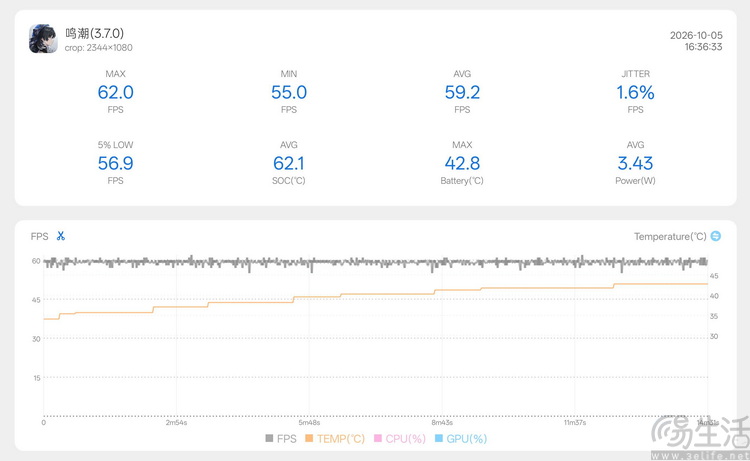This screenshot has width=750, height=461.
Task: Click the game app icon thumbnail
Action: [x=44, y=39]
